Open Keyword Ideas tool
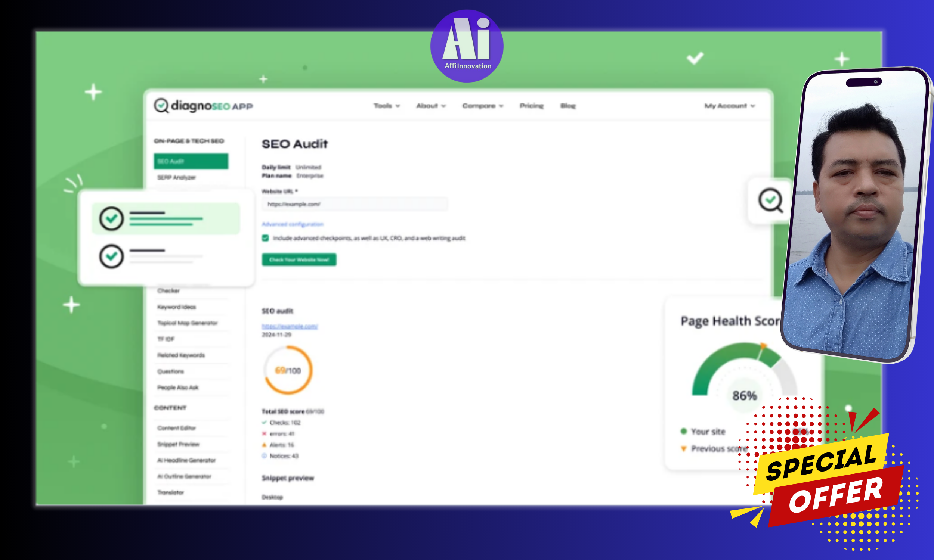 pyautogui.click(x=177, y=307)
